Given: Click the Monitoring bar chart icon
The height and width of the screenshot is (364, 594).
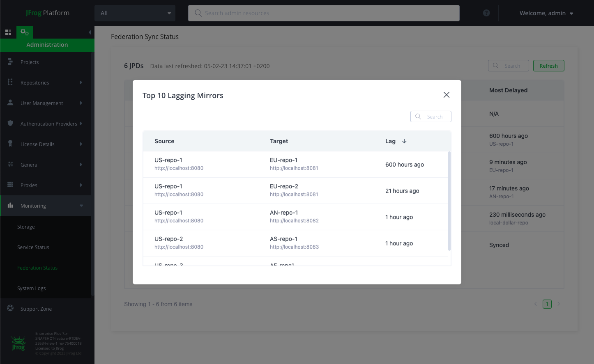Looking at the screenshot, I should (10, 205).
